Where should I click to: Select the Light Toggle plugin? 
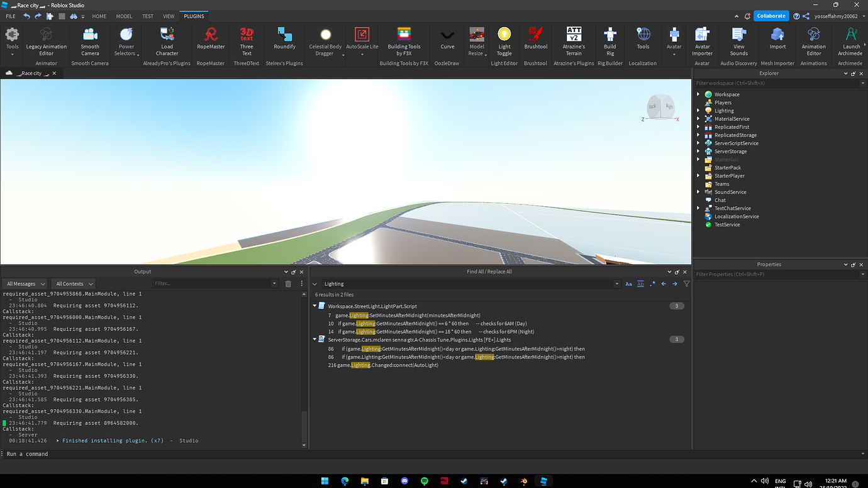point(504,41)
